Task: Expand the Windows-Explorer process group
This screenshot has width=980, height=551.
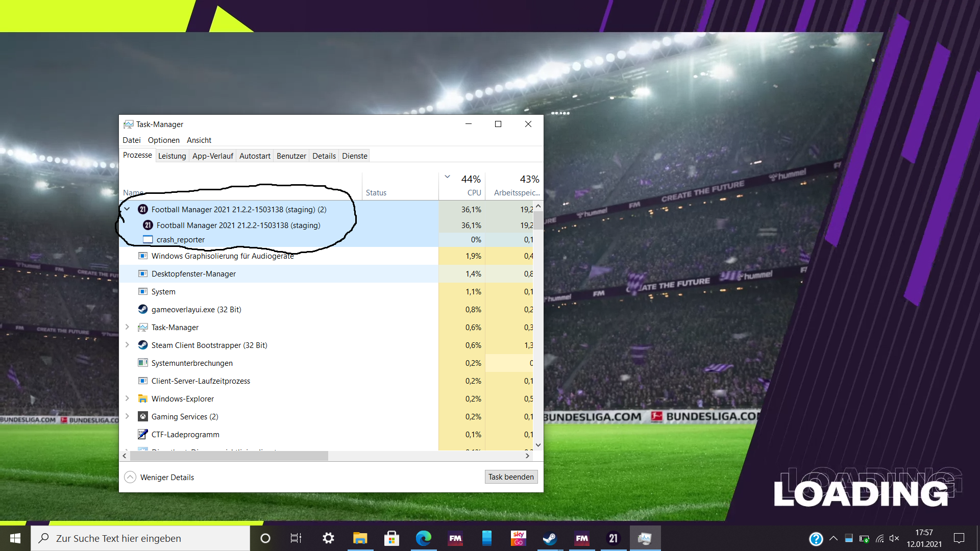Action: [127, 398]
